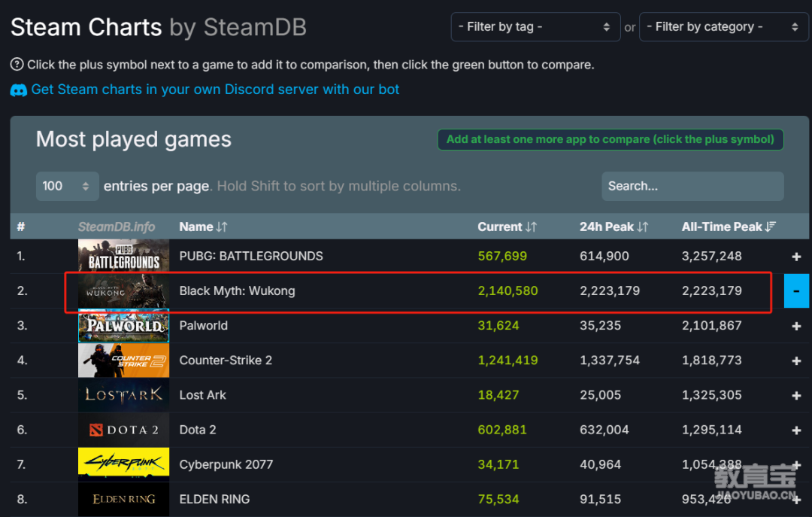This screenshot has height=517, width=812.
Task: Open the Dota 2 thumbnail
Action: coord(124,430)
